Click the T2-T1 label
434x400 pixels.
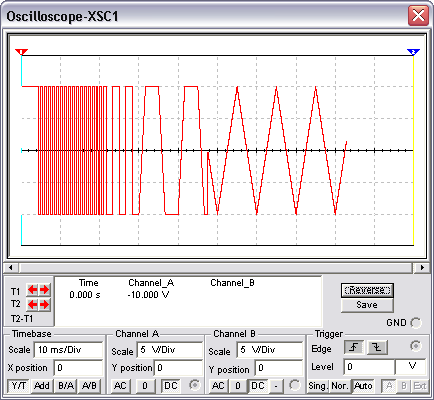[22, 319]
